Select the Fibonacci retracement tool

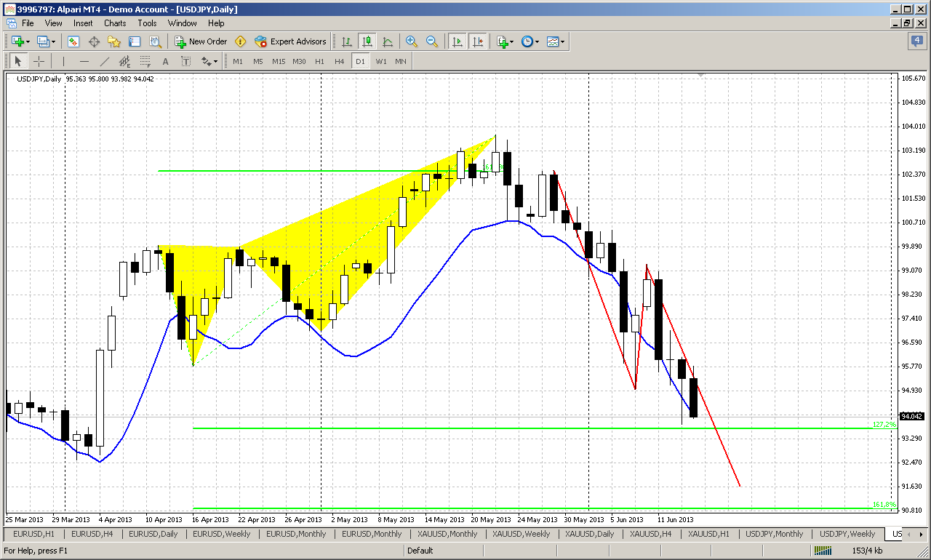coord(145,62)
